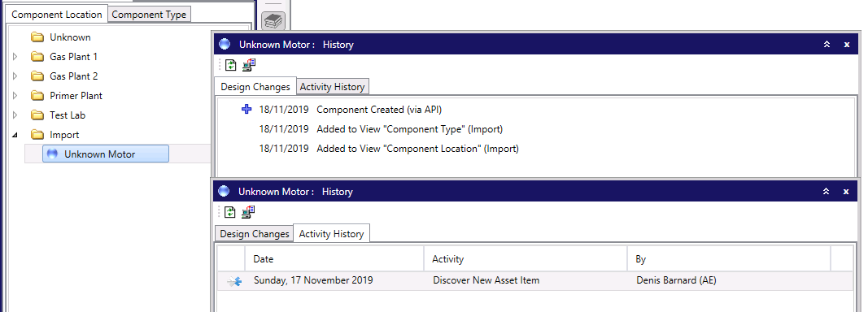This screenshot has height=312, width=868.
Task: Click wrench icon on Discover New Asset row
Action: (x=235, y=282)
